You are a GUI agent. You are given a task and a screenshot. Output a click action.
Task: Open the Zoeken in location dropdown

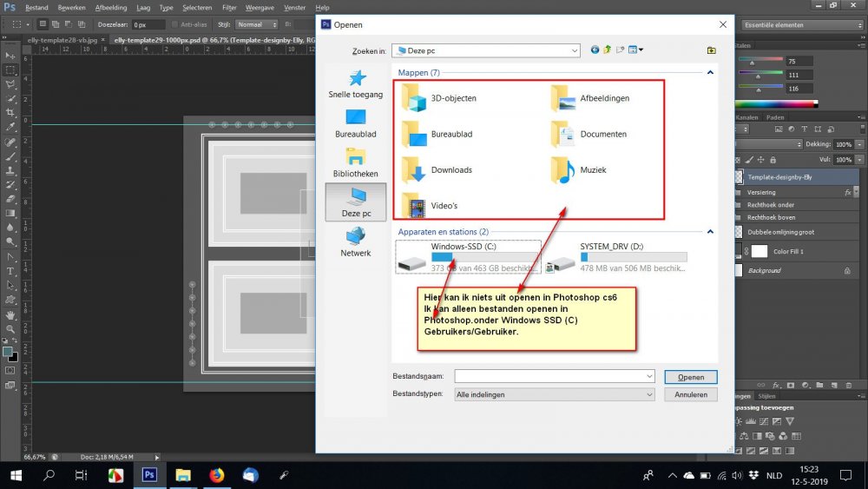coord(575,50)
